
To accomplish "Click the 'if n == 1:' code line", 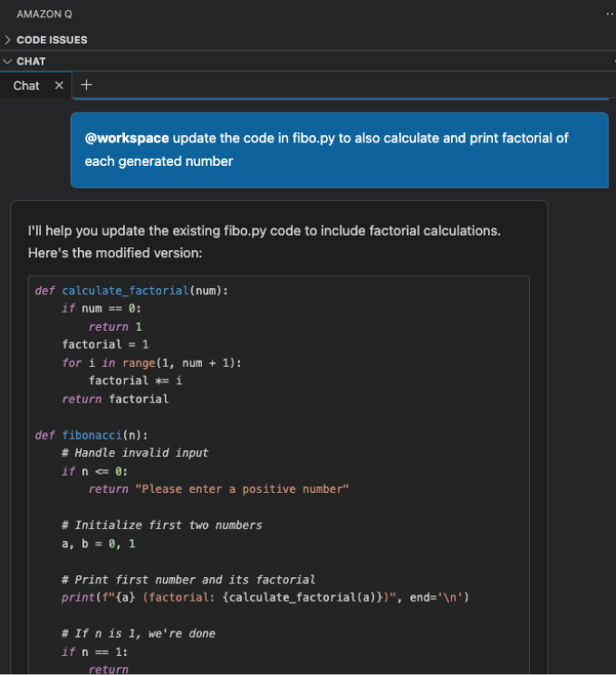I will tap(95, 652).
